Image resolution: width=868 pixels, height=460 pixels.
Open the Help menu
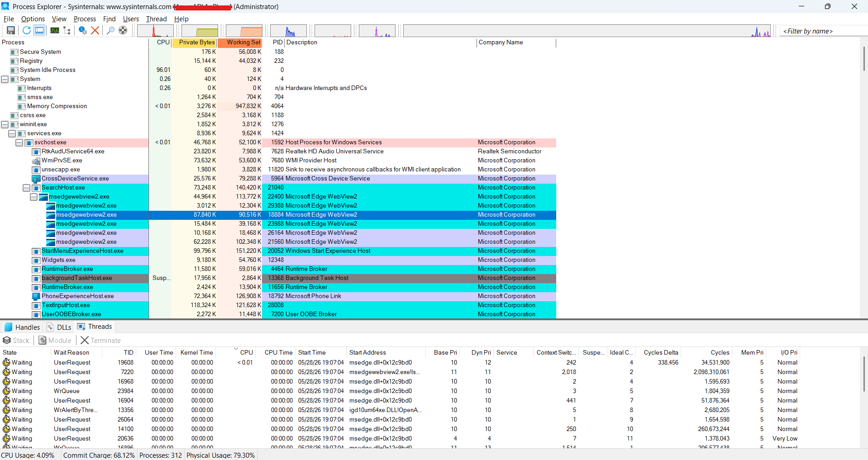tap(181, 19)
